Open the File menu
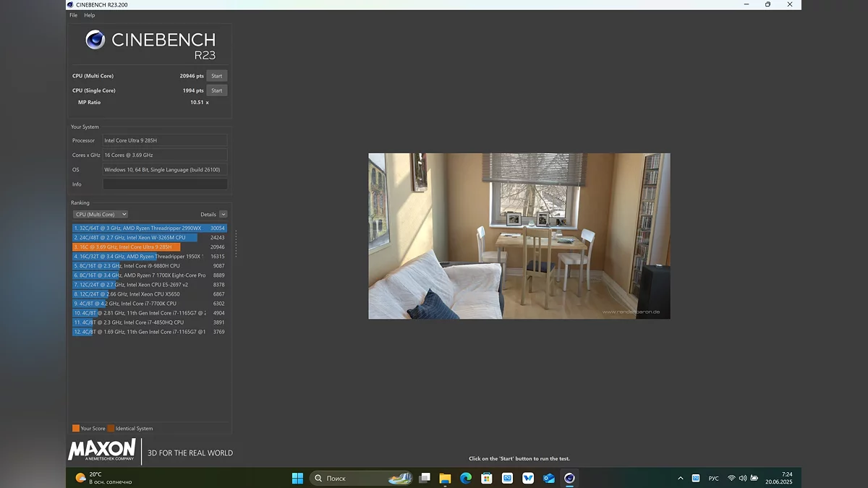This screenshot has width=868, height=488. pos(73,15)
